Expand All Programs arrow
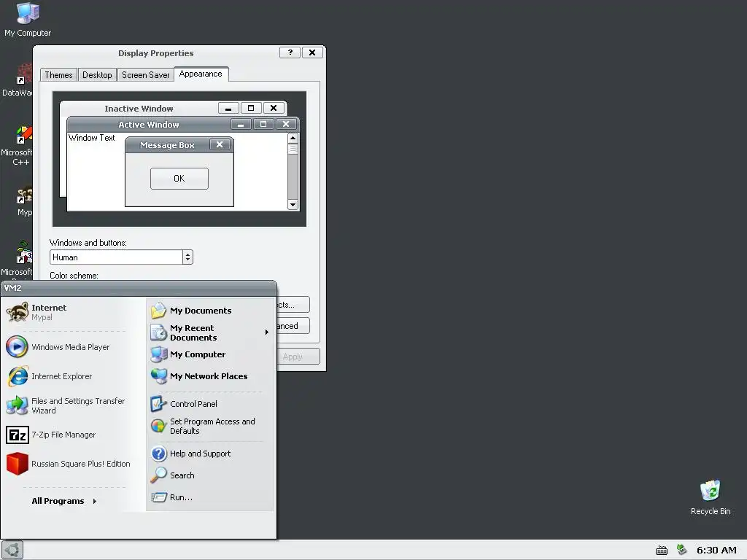Viewport: 747px width, 560px height. [95, 501]
